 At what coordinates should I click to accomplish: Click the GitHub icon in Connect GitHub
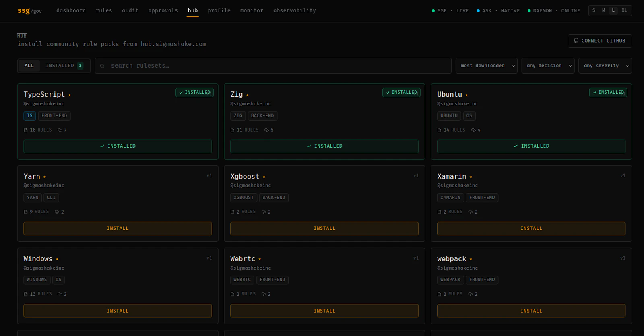click(x=576, y=41)
